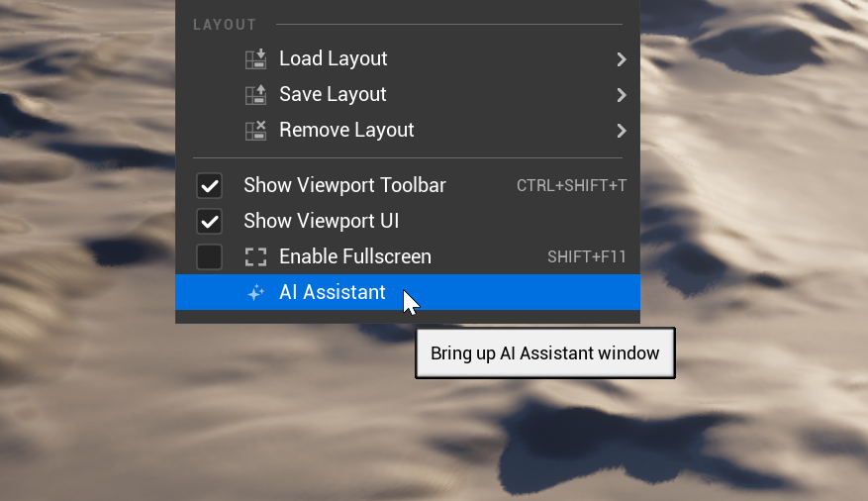Viewport: 868px width, 501px height.
Task: Expand the Load Layout submenu arrow
Action: [x=622, y=59]
